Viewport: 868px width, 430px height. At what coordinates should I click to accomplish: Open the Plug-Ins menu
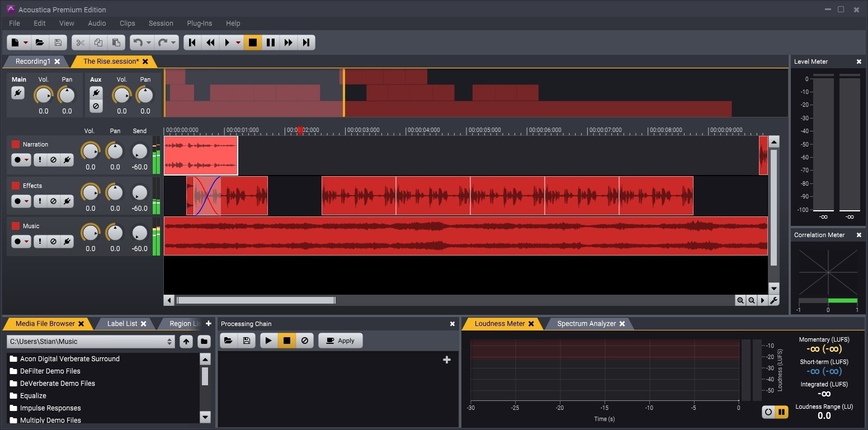[199, 23]
